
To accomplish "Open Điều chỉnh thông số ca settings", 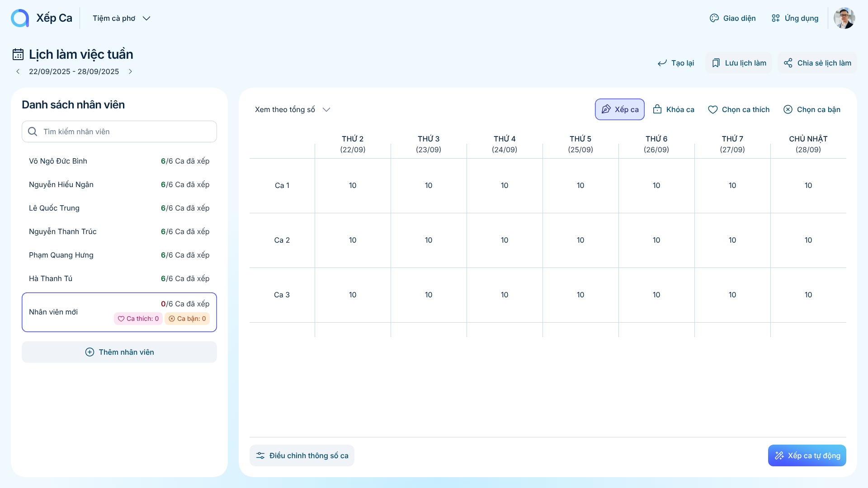I will pos(302,455).
